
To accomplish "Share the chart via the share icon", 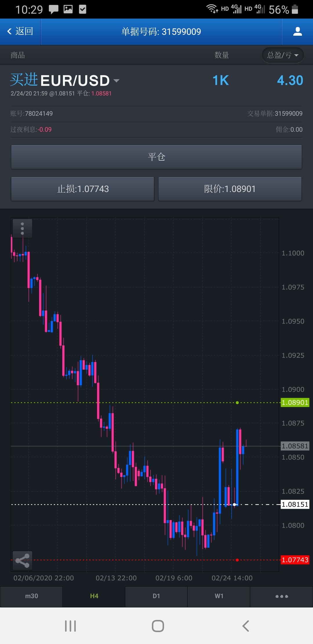I will point(22,560).
